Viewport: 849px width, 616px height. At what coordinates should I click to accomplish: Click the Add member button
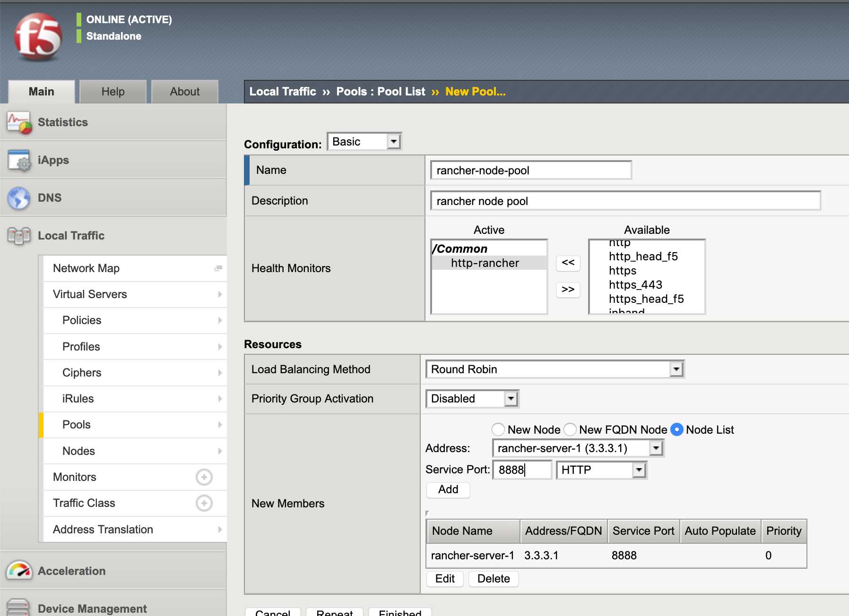(x=448, y=489)
